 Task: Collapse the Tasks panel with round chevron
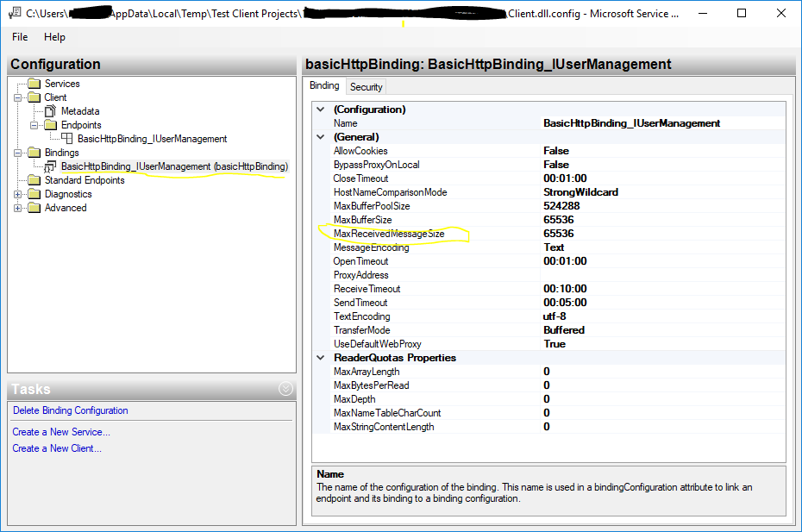coord(285,389)
